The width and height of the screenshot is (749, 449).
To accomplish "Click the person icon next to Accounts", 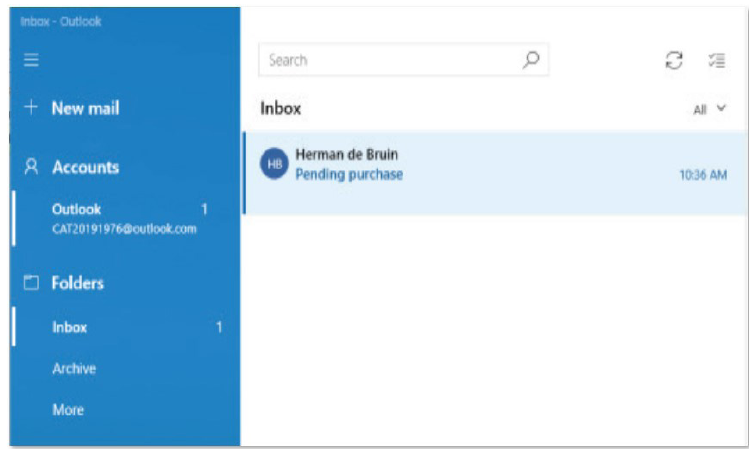I will tap(31, 167).
